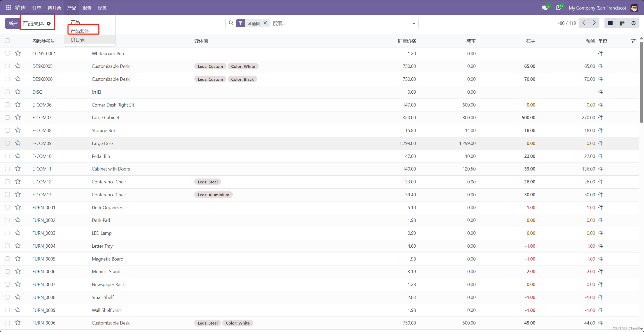Open the 配置 menu
Screen dimensions: 644x332
point(102,8)
